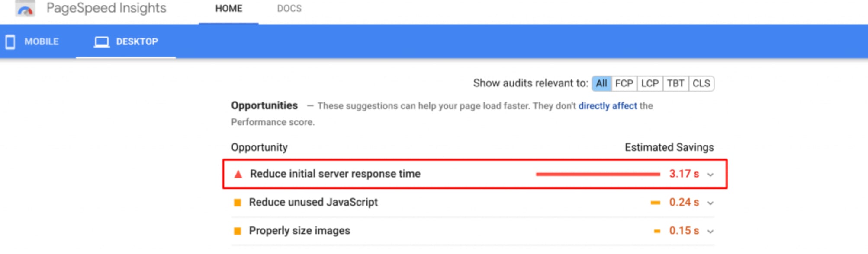Viewport: 868px width, 254px height.
Task: Expand Properly size images details chevron
Action: (710, 232)
